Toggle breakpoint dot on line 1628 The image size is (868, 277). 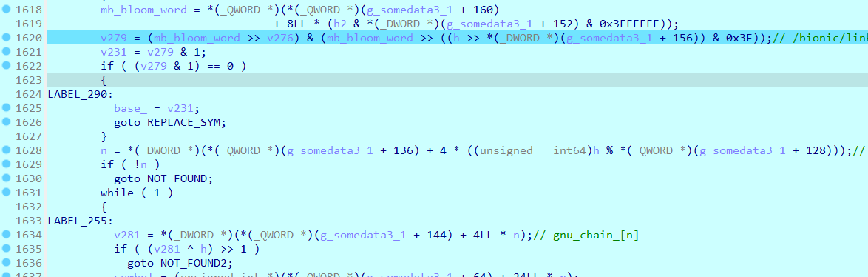coord(6,150)
